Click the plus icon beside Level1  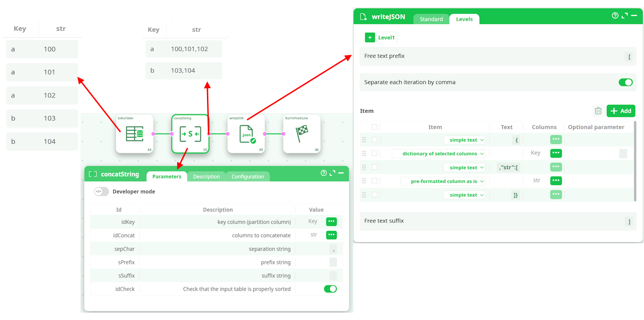370,38
